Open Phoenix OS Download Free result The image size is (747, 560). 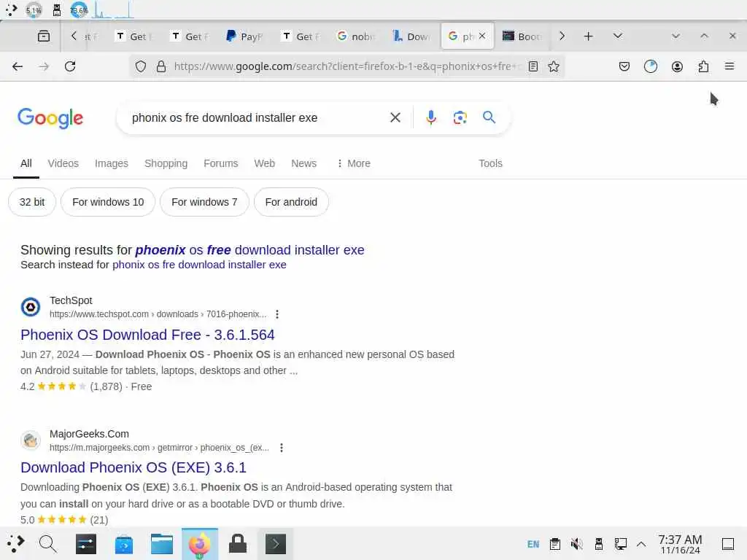click(147, 335)
